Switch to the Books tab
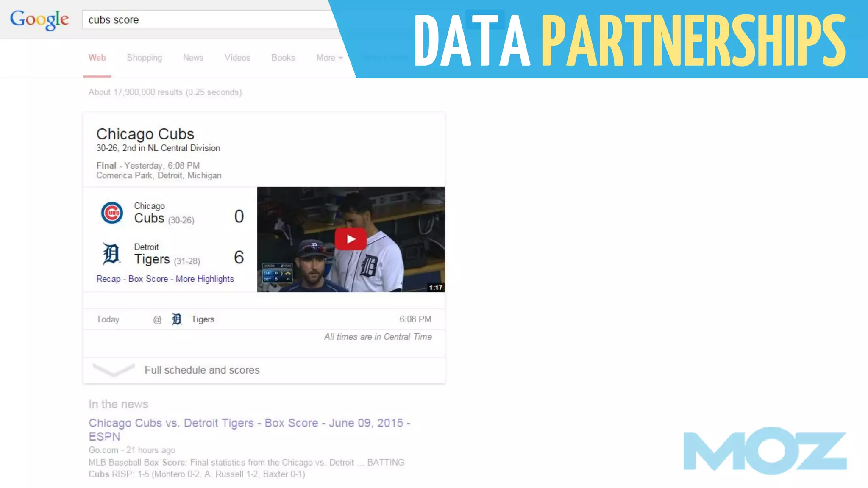 click(283, 58)
